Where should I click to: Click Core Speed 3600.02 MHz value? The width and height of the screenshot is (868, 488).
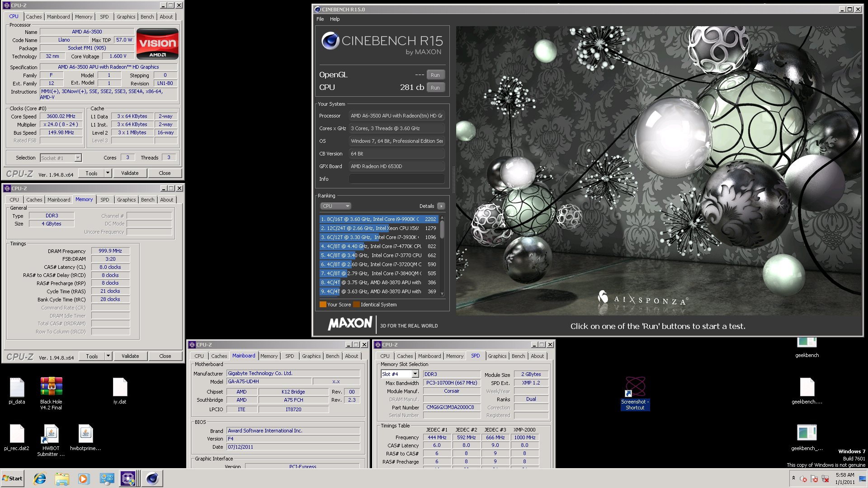[61, 116]
